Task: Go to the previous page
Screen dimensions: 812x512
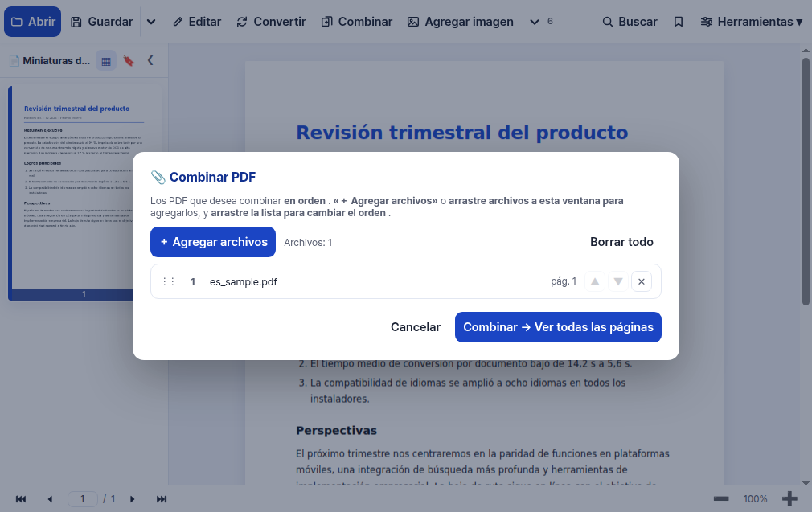Action: pyautogui.click(x=50, y=499)
